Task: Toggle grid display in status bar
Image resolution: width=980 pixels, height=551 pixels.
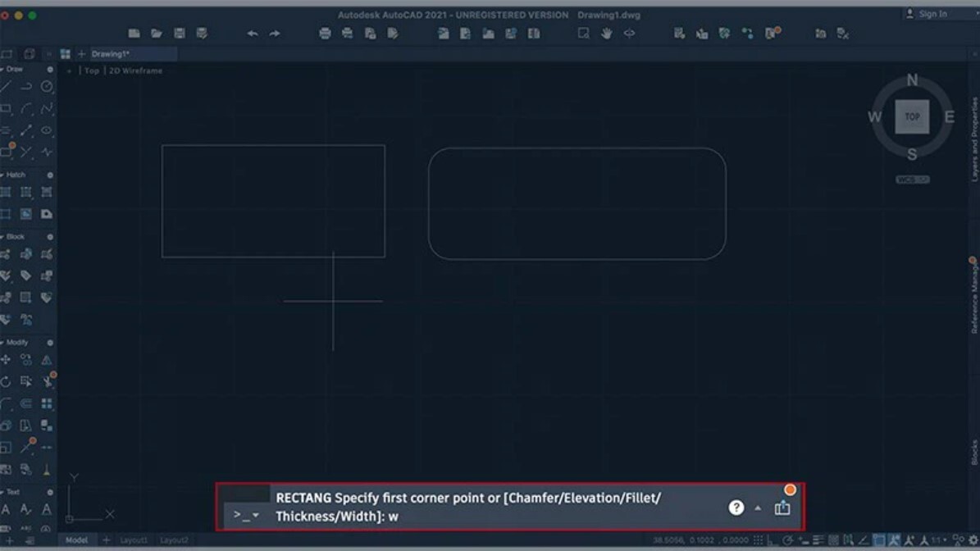Action: point(758,540)
